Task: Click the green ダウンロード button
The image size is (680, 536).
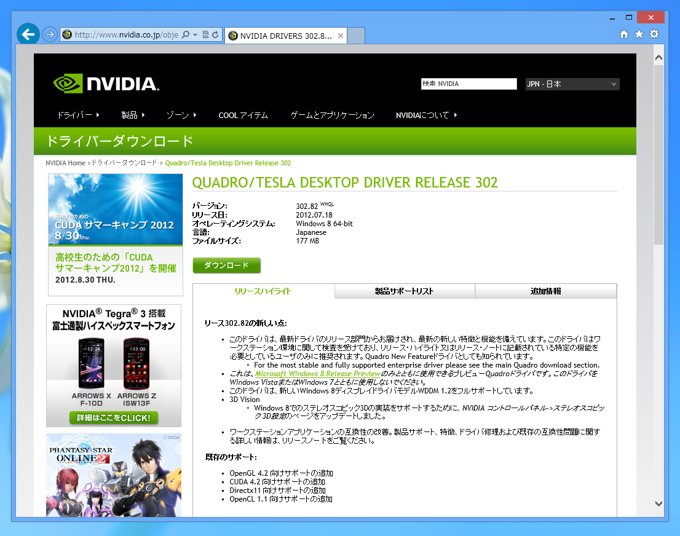Action: point(226,265)
